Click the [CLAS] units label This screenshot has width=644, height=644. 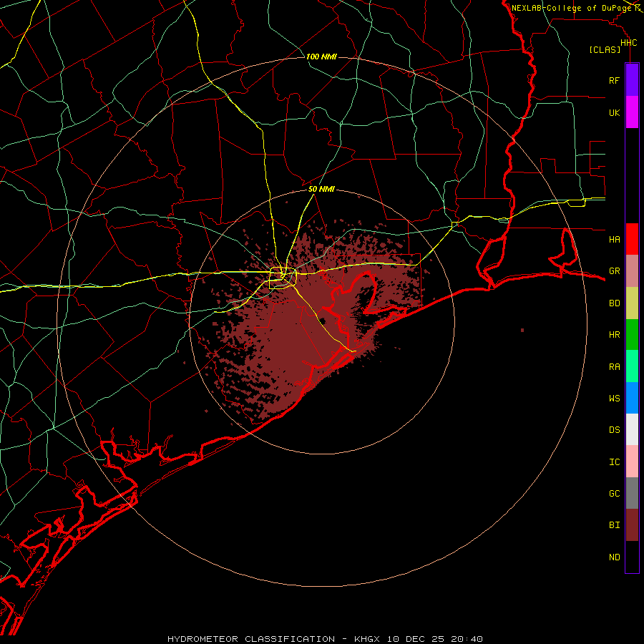605,49
